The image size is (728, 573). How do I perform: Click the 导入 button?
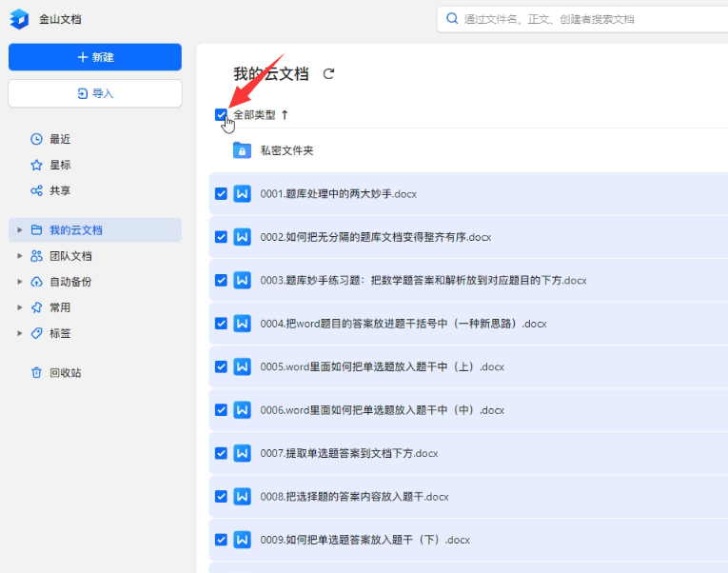[x=95, y=94]
